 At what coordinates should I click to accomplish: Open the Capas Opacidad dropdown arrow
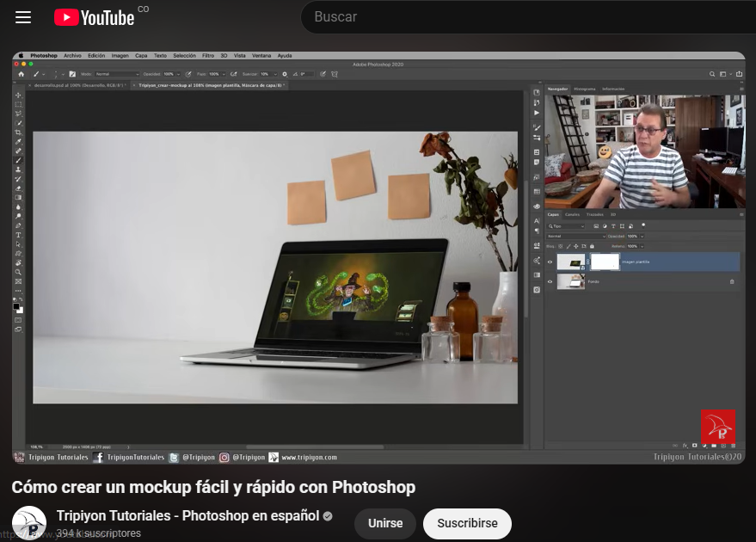tap(642, 237)
